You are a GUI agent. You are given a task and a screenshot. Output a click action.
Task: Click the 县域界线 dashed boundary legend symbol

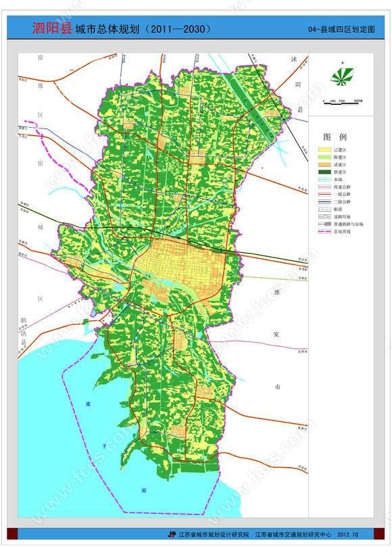pos(325,231)
